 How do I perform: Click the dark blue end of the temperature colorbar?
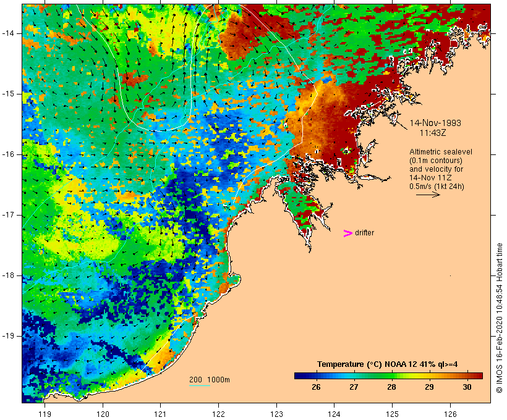click(298, 376)
